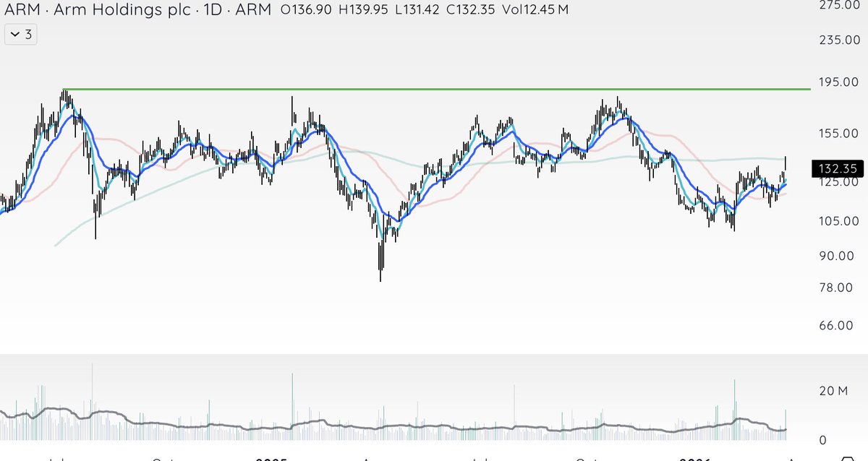The width and height of the screenshot is (868, 461).
Task: Click the black current price tag on axis
Action: point(838,168)
